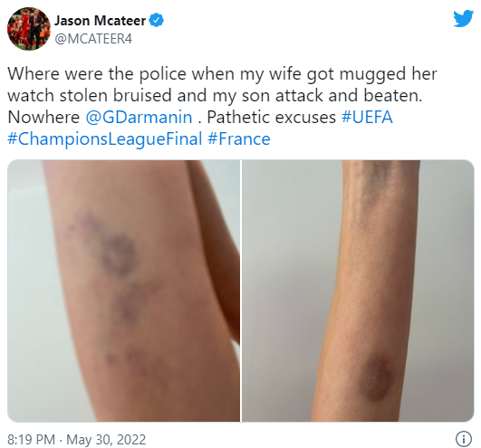Image resolution: width=481 pixels, height=448 pixels.
Task: Open Jason Mcateer's profile picture
Action: click(x=29, y=29)
